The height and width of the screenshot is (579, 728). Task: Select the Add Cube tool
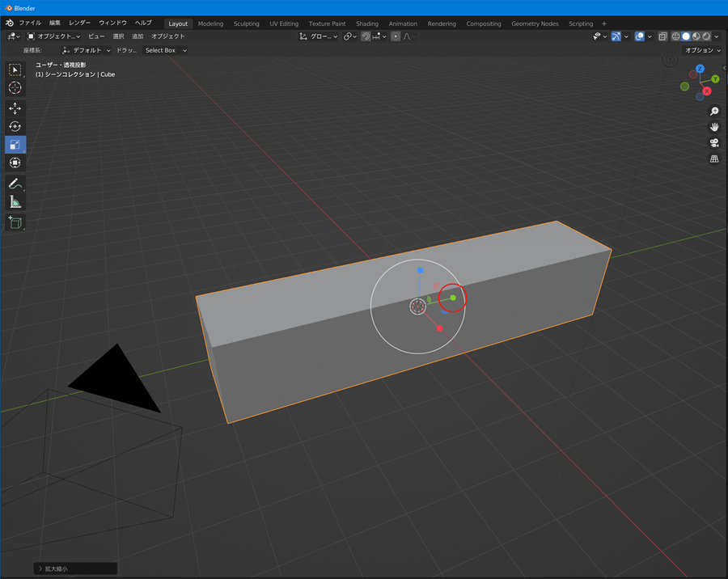tap(15, 222)
